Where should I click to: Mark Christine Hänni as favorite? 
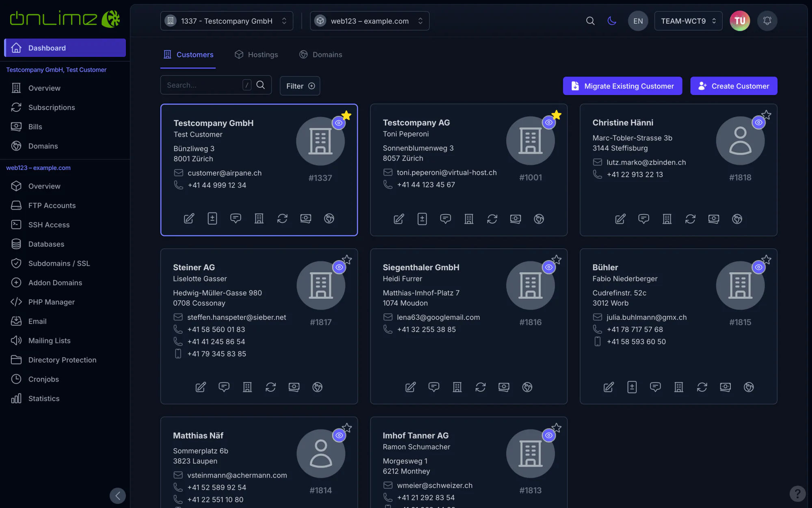pyautogui.click(x=766, y=115)
